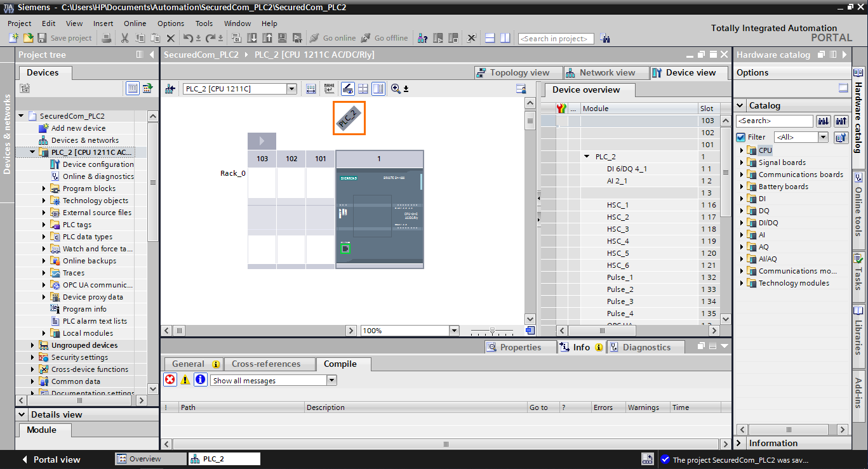Toggle details view in project tree header
Screen dimensions: 868x469
click(132, 88)
